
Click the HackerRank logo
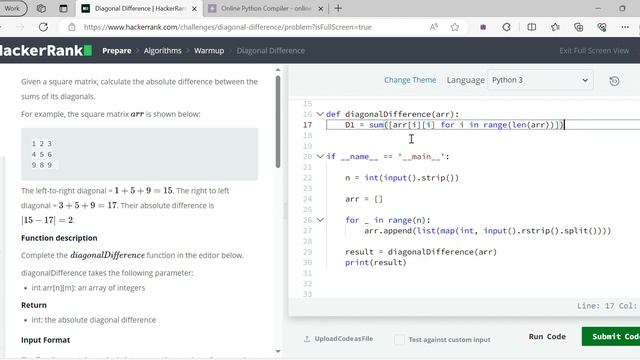(x=46, y=51)
